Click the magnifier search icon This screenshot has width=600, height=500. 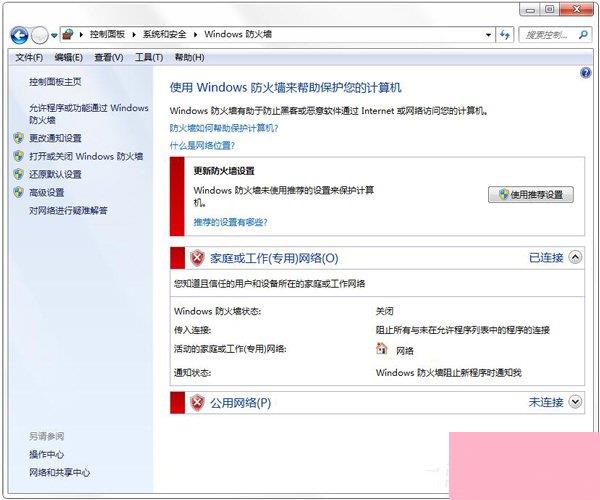[584, 35]
